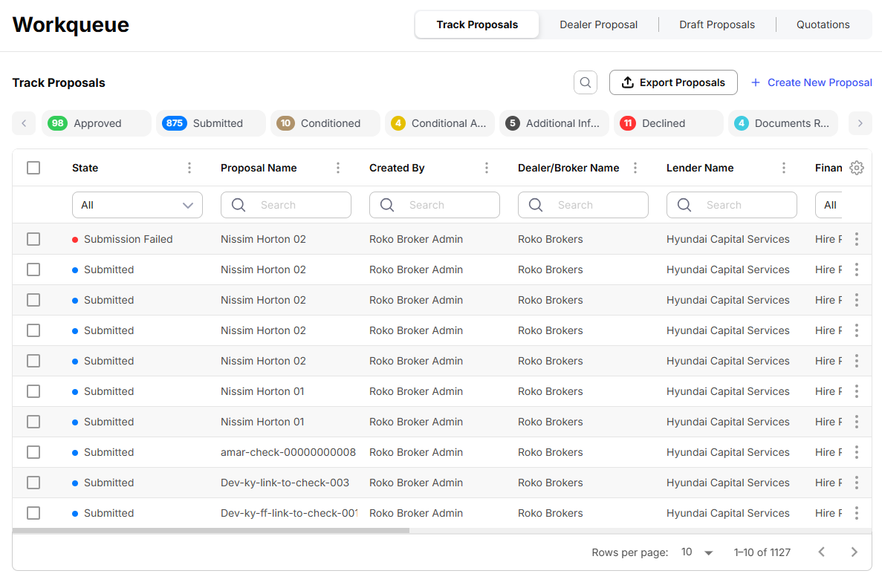Screen dimensions: 882x588
Task: Filter by Approved status chip
Action: 96,123
